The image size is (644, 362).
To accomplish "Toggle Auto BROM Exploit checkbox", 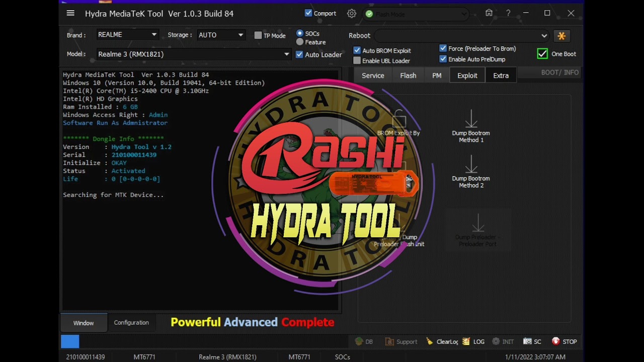I will (357, 50).
